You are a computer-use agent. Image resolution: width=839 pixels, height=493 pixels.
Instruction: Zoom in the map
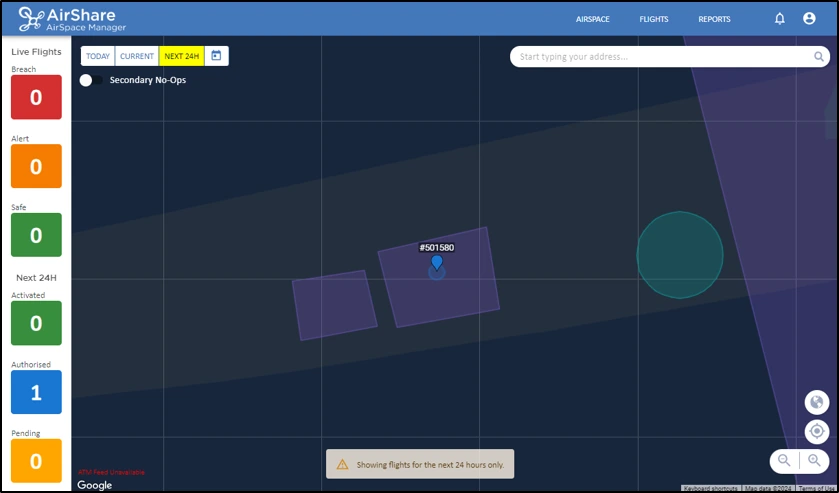click(815, 460)
